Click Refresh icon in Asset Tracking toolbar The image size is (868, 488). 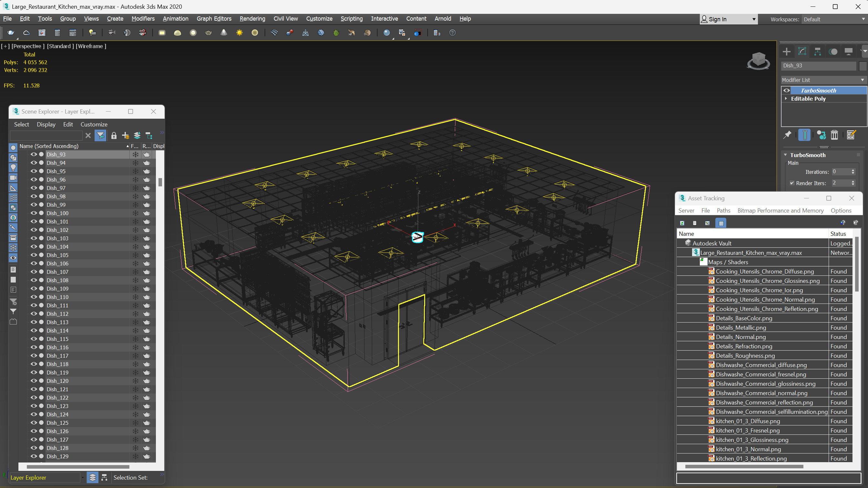point(682,223)
